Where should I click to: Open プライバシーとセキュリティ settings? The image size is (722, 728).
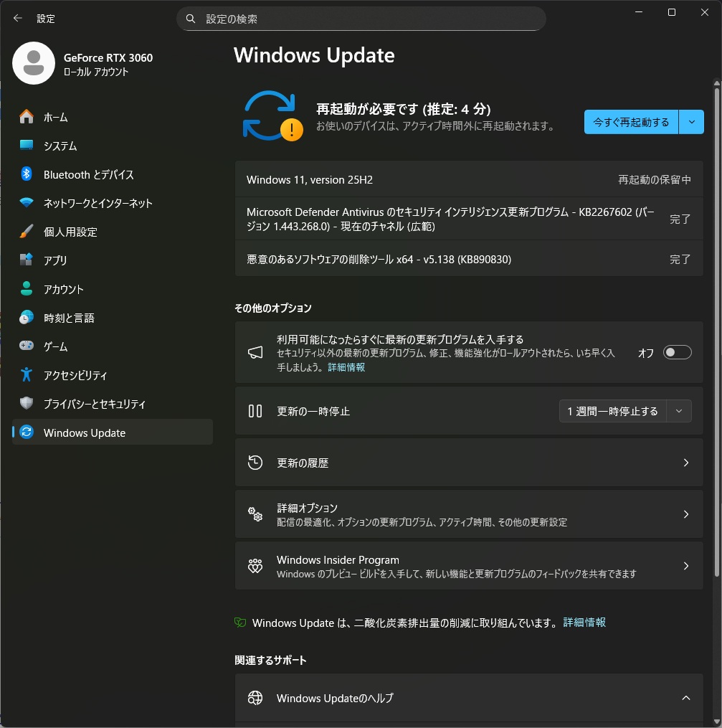113,403
